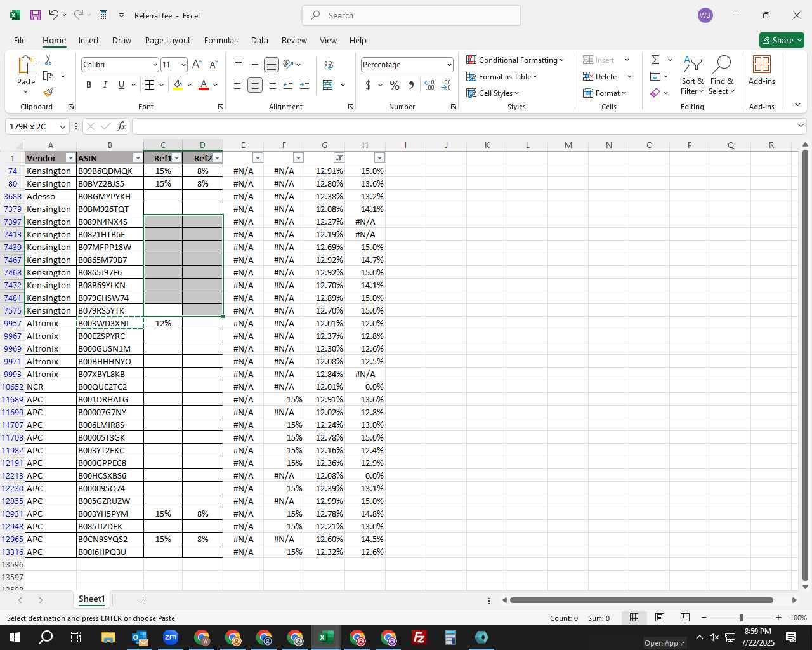This screenshot has height=650, width=812.
Task: Click the Undo arrow icon
Action: pyautogui.click(x=53, y=15)
